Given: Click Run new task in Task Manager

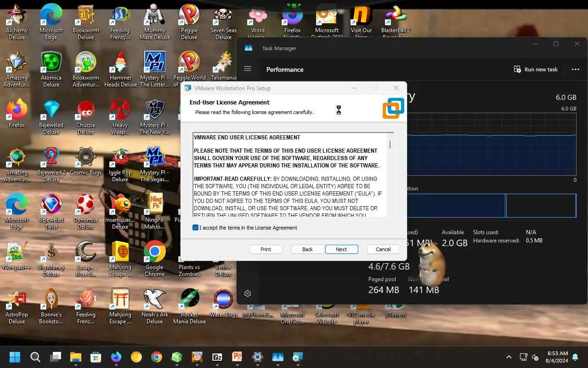Looking at the screenshot, I should pyautogui.click(x=536, y=69).
